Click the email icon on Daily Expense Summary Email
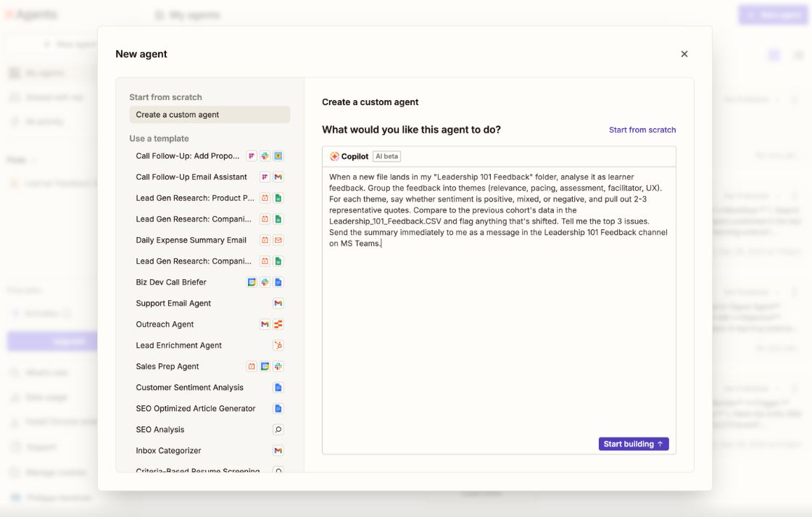Screen dimensions: 812x517 tap(278, 240)
